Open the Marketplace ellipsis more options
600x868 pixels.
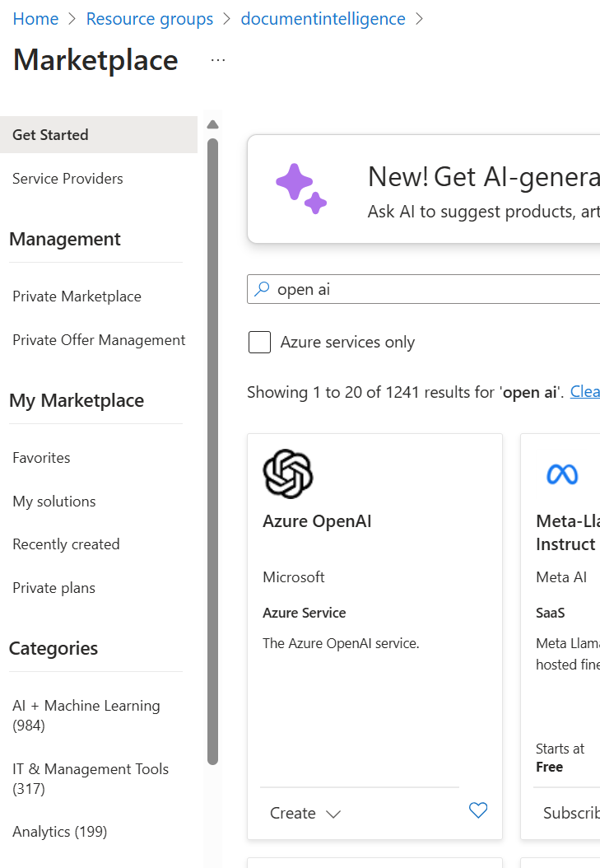click(x=218, y=60)
